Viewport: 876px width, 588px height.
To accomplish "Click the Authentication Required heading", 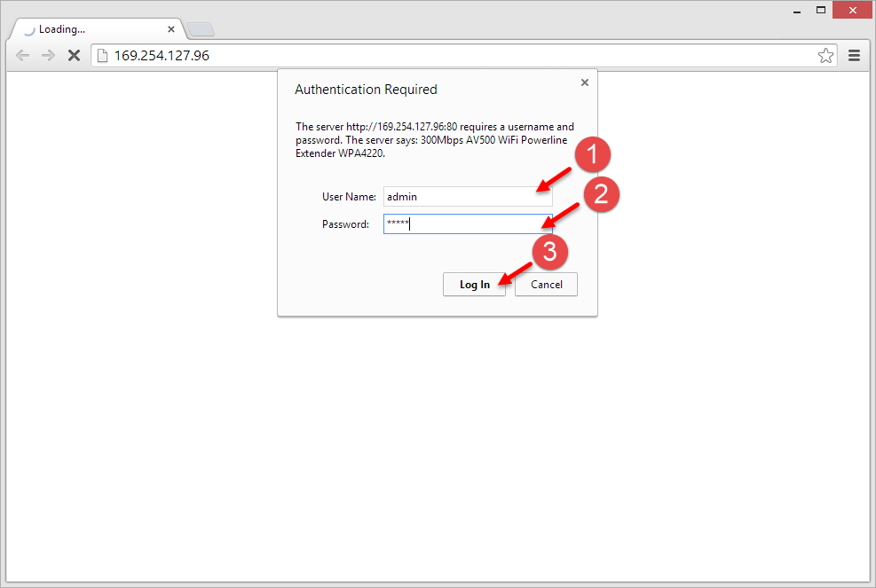I will tap(366, 90).
